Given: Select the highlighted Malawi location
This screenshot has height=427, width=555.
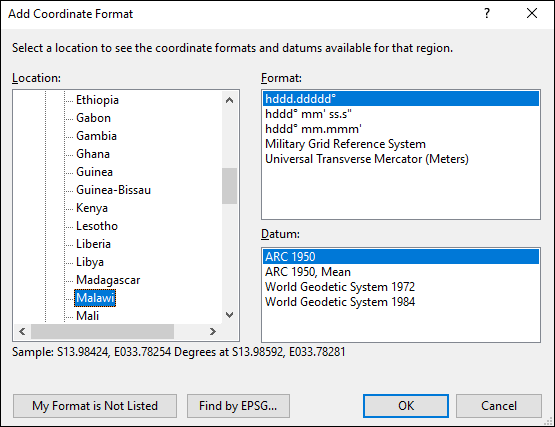Looking at the screenshot, I should (x=95, y=298).
